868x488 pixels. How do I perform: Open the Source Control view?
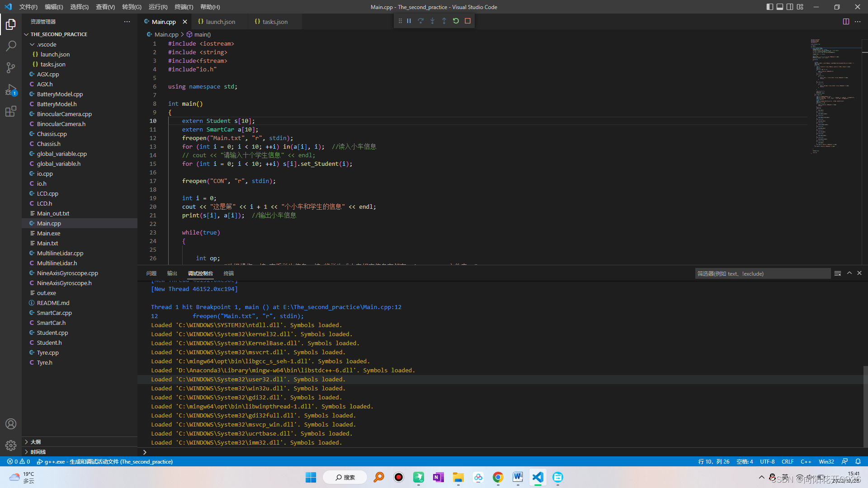11,68
